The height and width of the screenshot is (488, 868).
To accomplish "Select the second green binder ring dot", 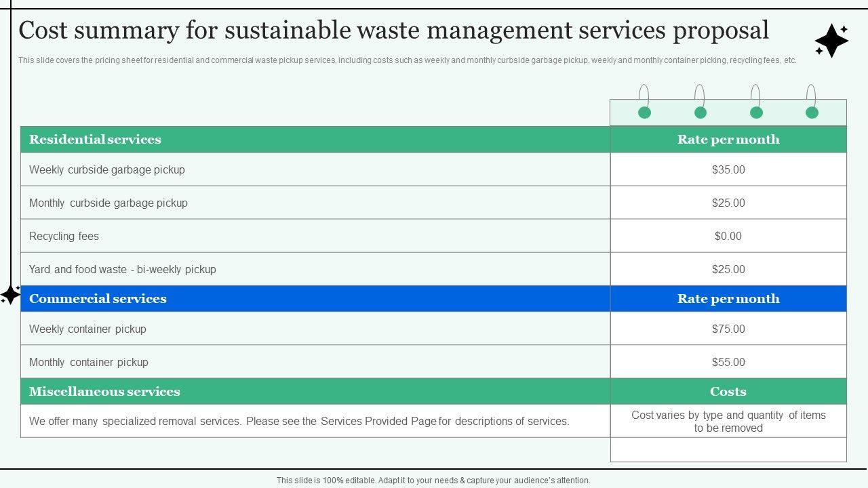I will [x=701, y=113].
